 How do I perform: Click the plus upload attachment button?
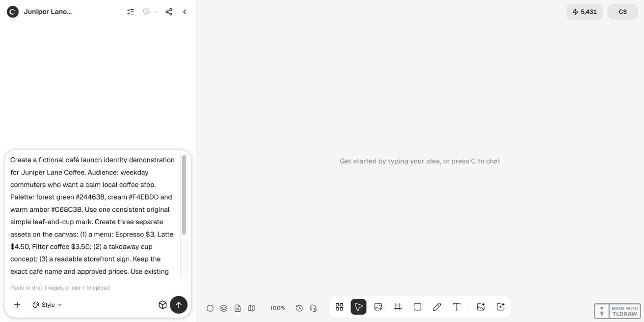[x=17, y=305]
